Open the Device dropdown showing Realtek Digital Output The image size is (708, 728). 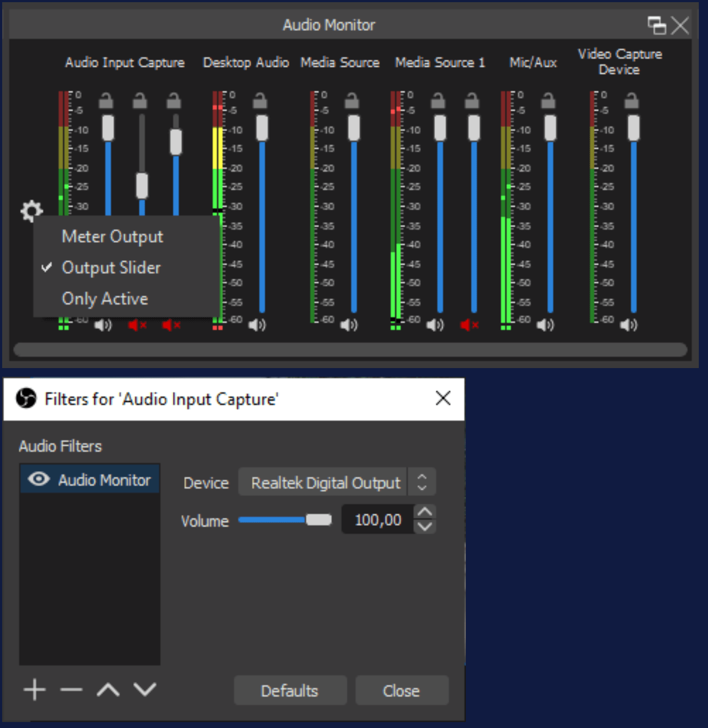pyautogui.click(x=337, y=482)
